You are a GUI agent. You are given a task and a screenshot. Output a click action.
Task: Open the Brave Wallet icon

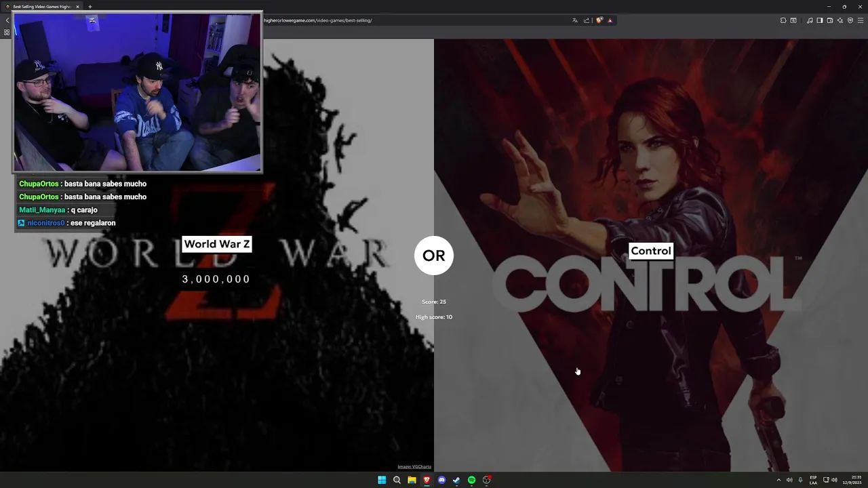tap(830, 20)
